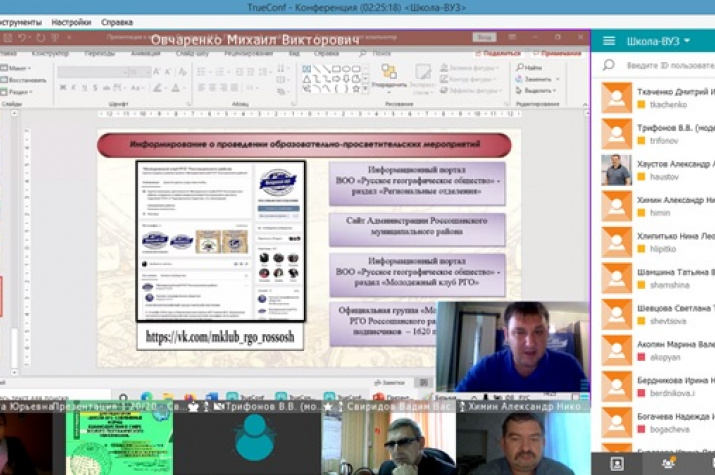
Task: Open Заливка фигуры dropdown
Action: pos(470,67)
